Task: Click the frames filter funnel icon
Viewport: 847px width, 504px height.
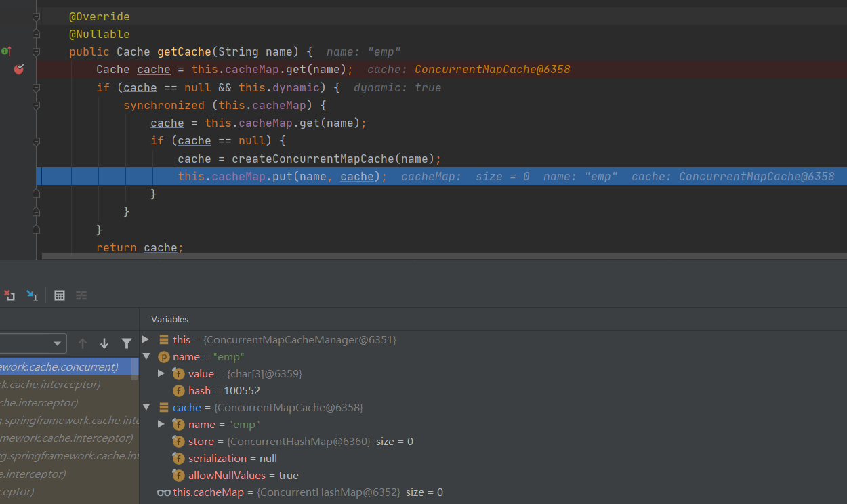Action: click(126, 343)
